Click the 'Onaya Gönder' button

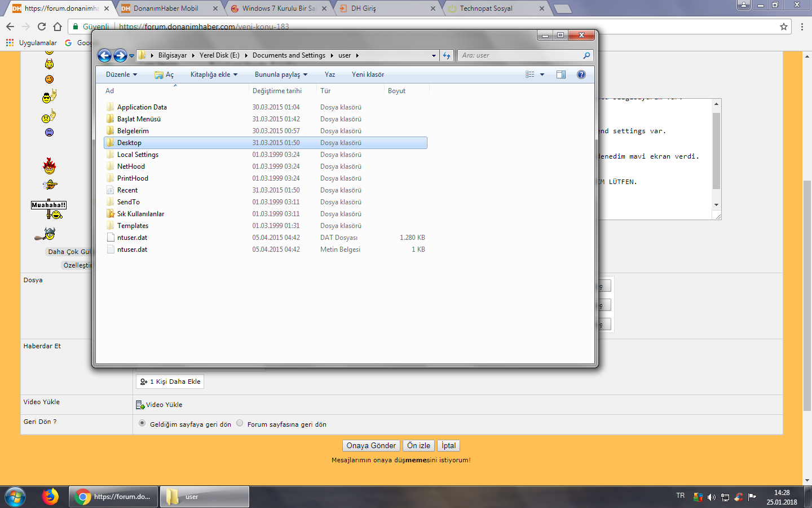[x=371, y=445]
